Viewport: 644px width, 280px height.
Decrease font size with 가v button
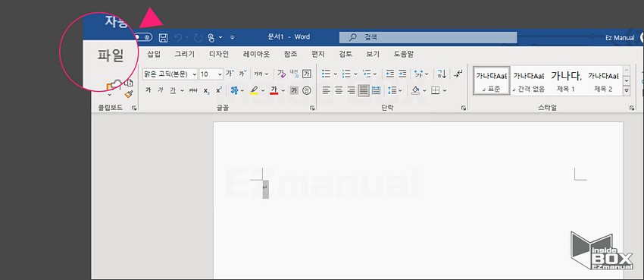tap(243, 74)
